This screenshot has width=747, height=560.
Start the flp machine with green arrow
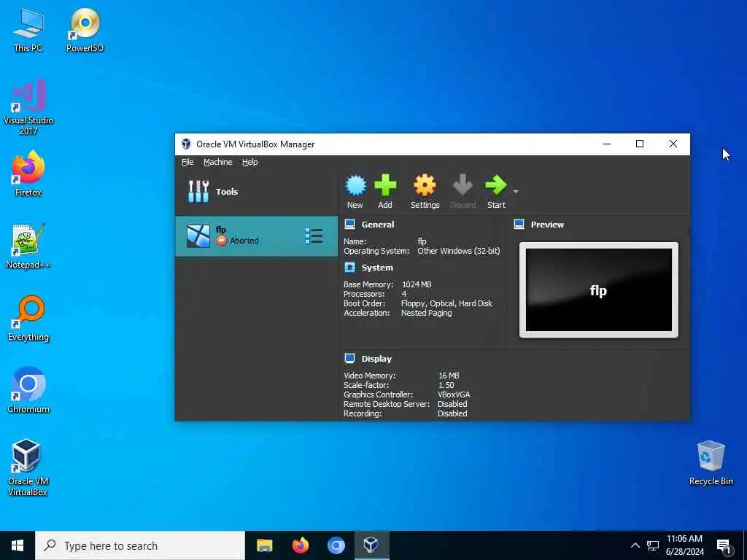[x=495, y=185]
